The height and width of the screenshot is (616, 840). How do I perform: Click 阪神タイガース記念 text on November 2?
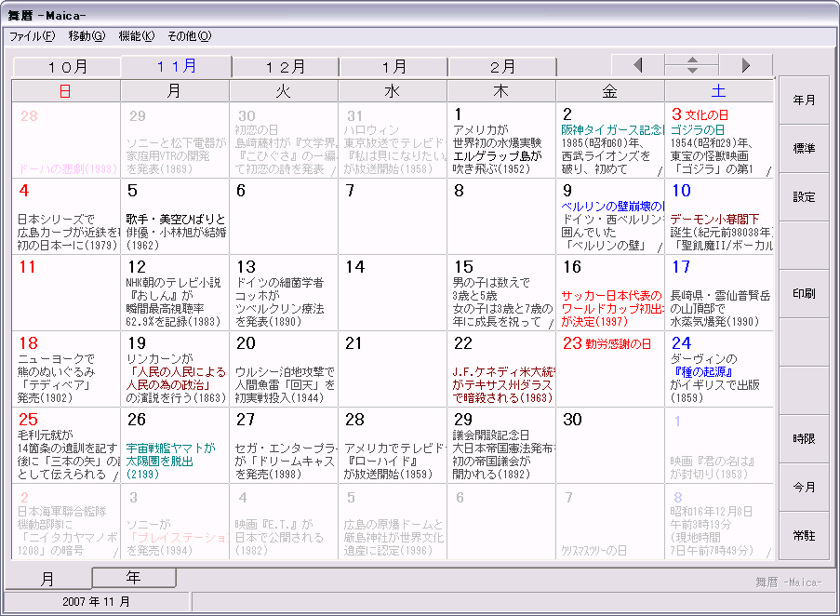tap(612, 129)
